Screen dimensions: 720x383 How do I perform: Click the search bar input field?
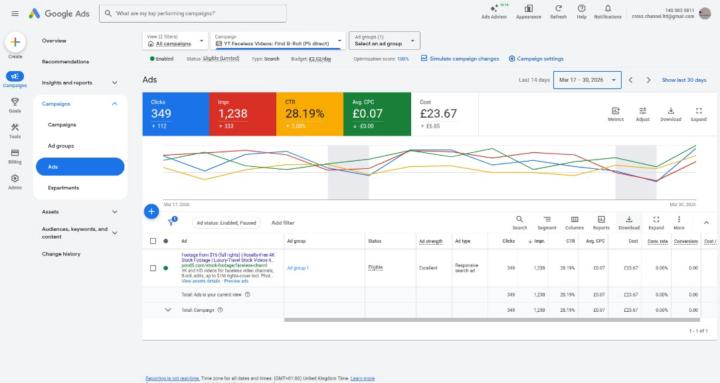click(193, 13)
